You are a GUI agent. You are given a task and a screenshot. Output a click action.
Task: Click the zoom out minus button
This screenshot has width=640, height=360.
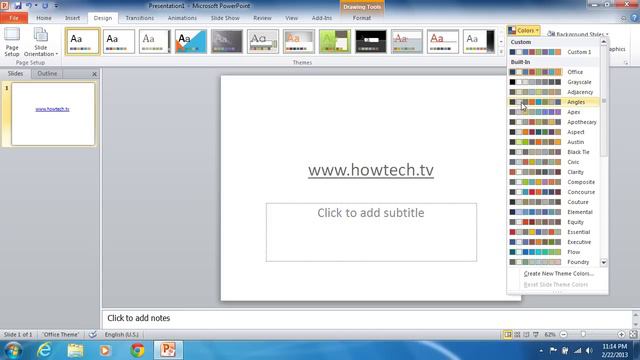coord(563,335)
